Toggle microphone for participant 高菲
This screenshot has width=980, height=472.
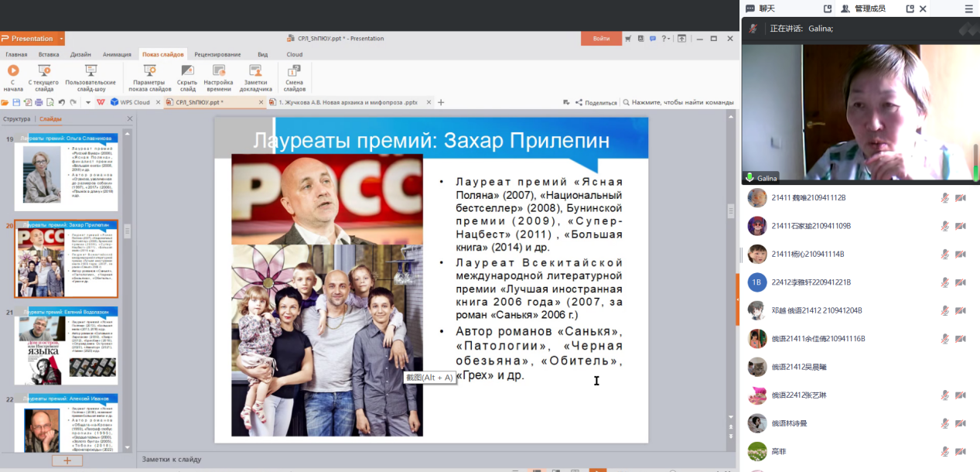(944, 451)
